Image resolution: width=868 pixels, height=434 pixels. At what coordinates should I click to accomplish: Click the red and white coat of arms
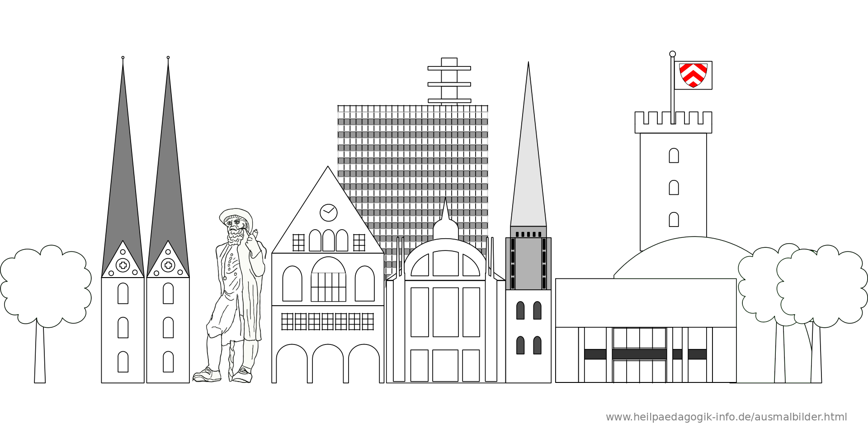pos(693,75)
